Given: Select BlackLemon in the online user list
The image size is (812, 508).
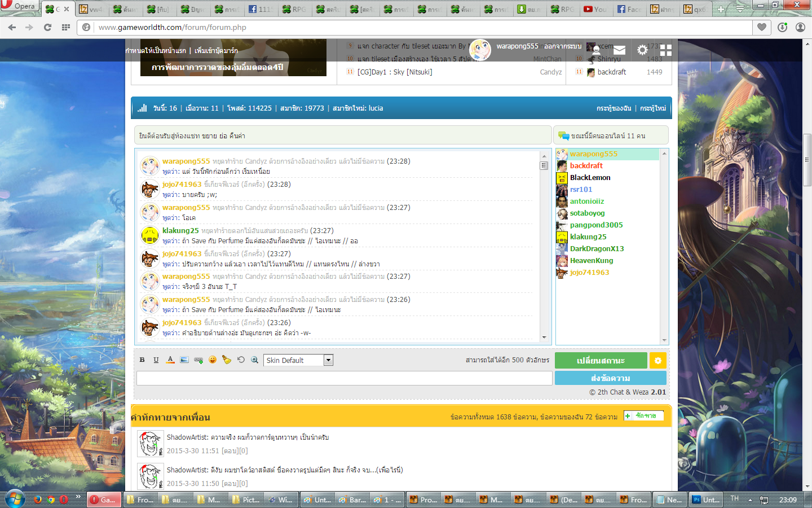Looking at the screenshot, I should click(590, 177).
